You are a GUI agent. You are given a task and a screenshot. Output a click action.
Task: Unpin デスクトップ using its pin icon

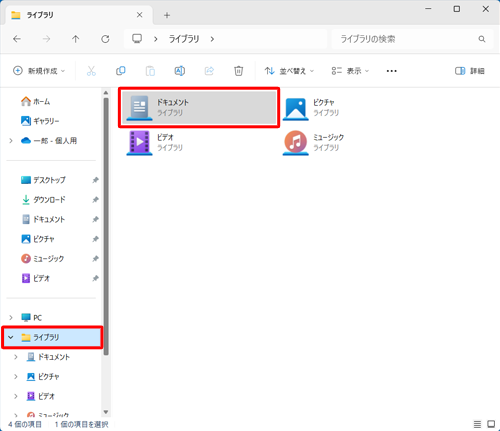pyautogui.click(x=95, y=180)
